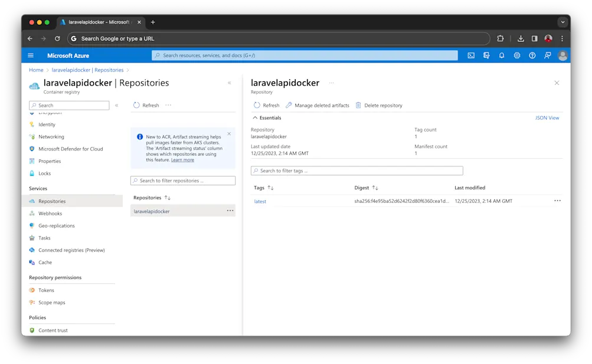Click Search to filter tags field
Viewport: 592px width, 364px height.
pos(356,171)
